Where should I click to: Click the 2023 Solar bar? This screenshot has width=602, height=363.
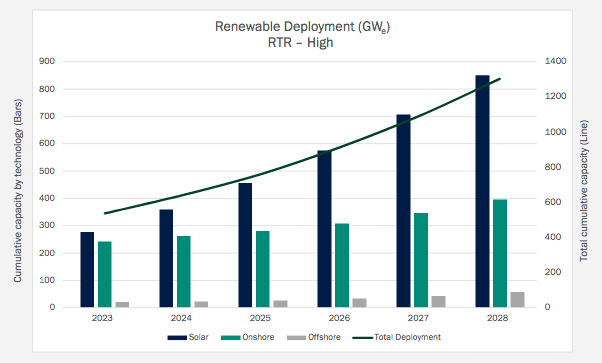(x=87, y=270)
